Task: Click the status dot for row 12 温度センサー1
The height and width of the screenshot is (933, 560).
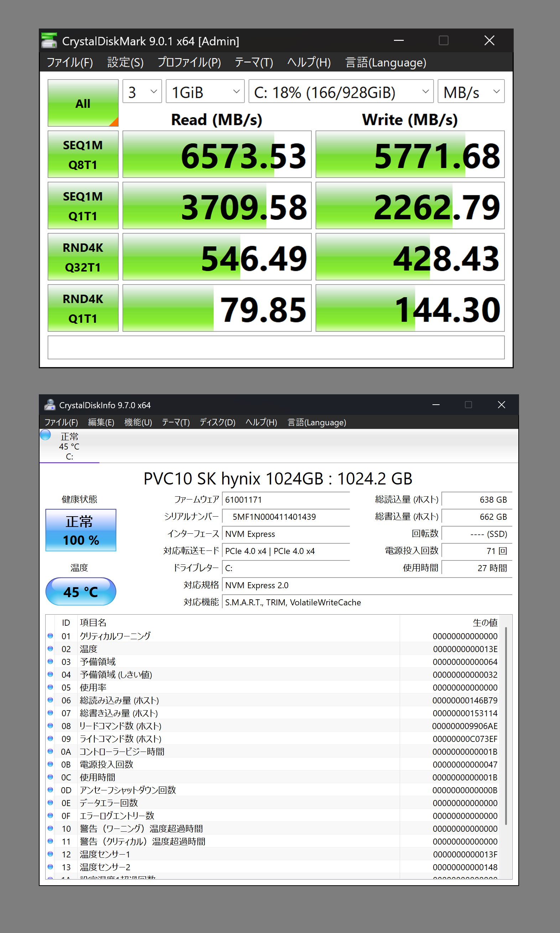Action: pyautogui.click(x=50, y=854)
